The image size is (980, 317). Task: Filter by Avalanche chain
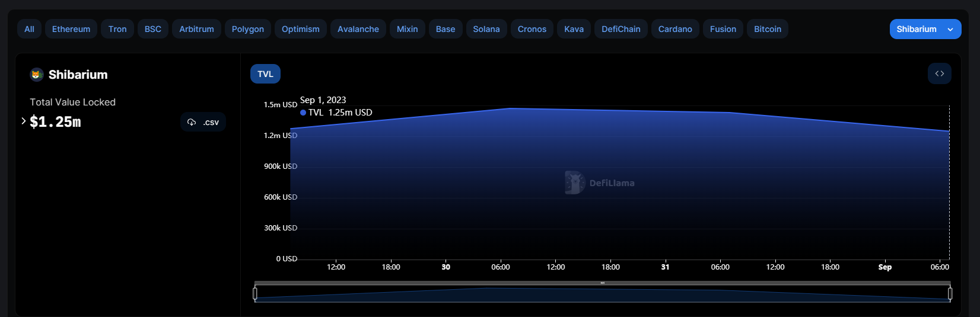click(358, 29)
